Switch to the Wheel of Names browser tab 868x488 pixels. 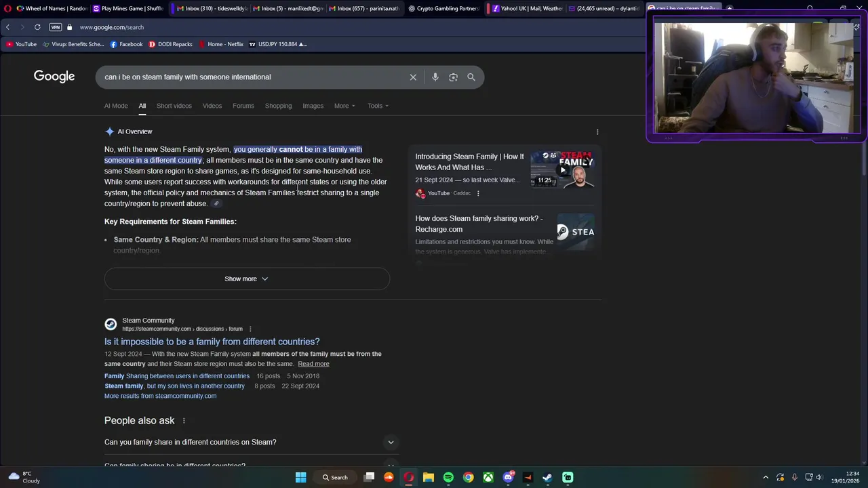[x=52, y=9]
